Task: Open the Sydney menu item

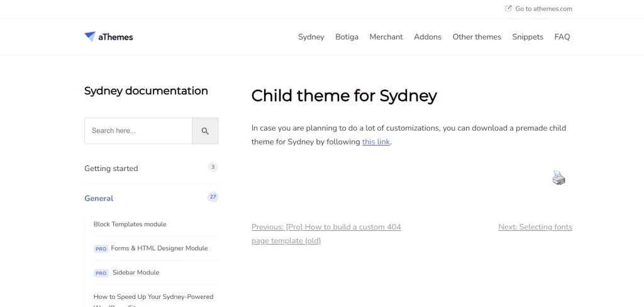Action: pyautogui.click(x=311, y=37)
